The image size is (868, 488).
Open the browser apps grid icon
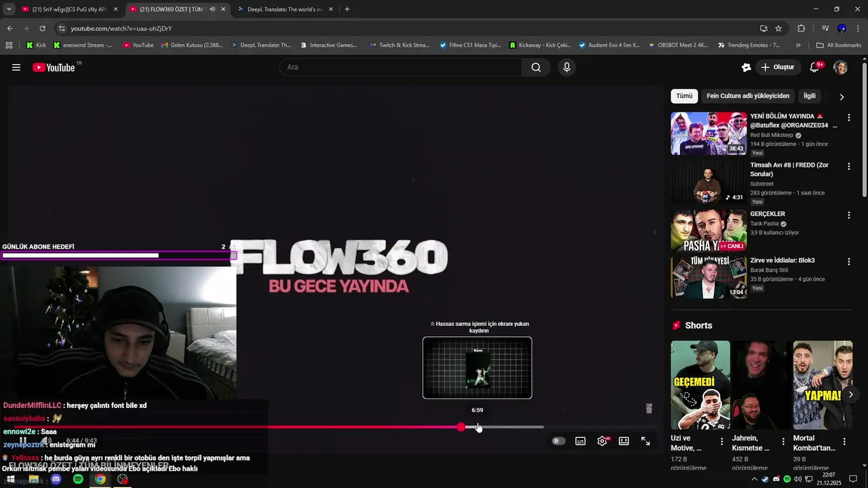9,45
